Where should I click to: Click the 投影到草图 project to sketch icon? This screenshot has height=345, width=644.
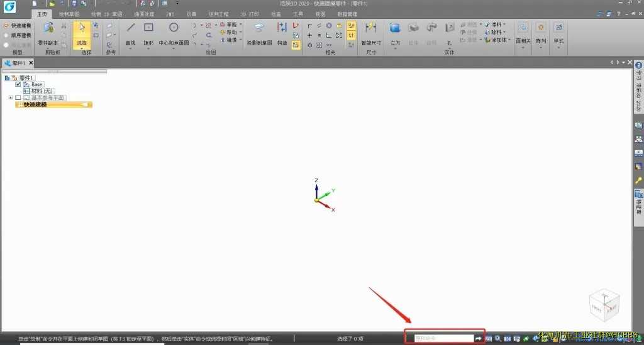[x=258, y=28]
